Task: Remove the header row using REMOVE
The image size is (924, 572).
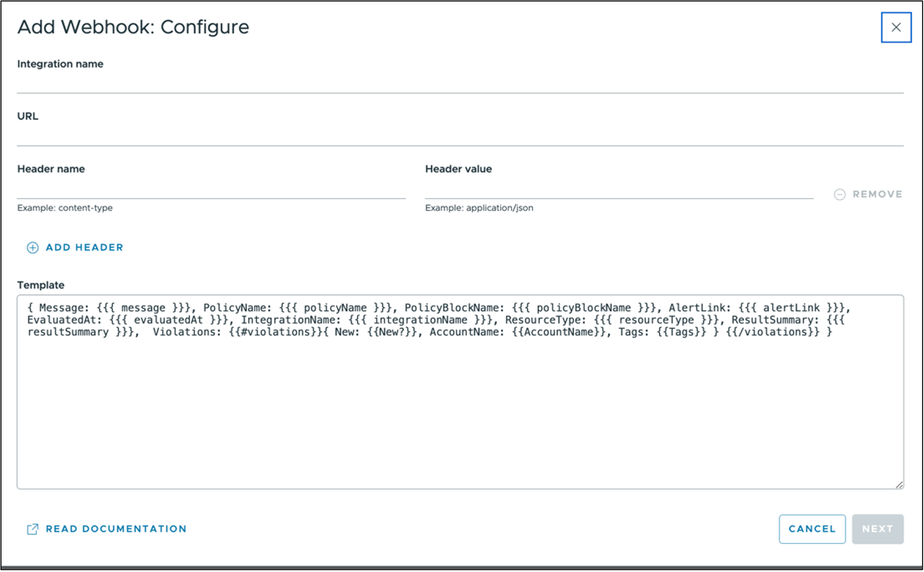Action: [869, 194]
